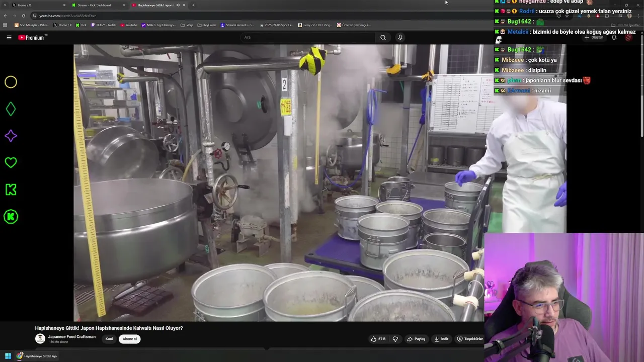This screenshot has height=362, width=644.
Task: Go back with browser back arrow
Action: (x=6, y=16)
